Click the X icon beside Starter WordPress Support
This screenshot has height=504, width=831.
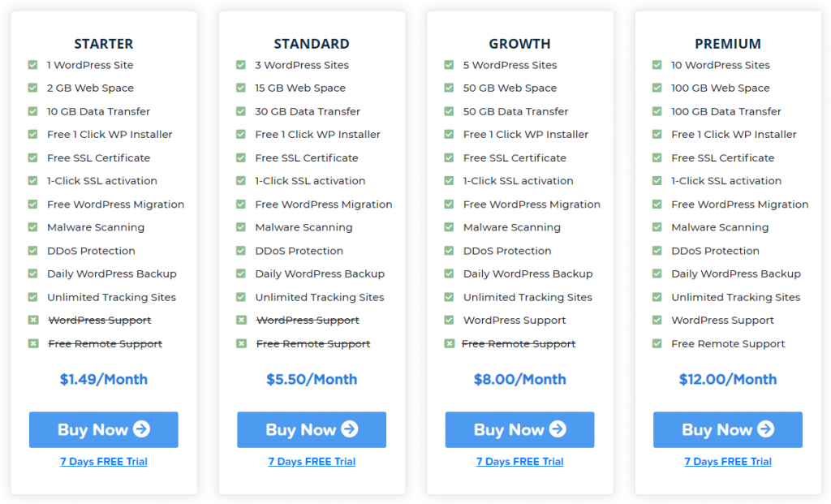coord(32,320)
